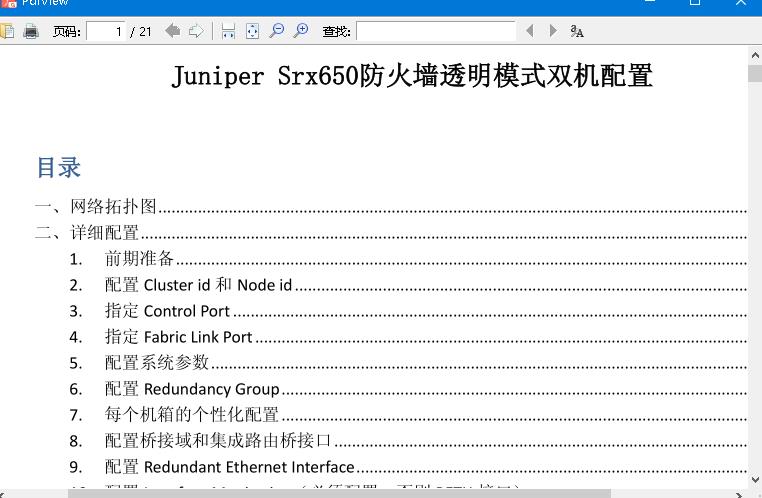Zoom in with the plus magnifier
Image resolution: width=762 pixels, height=498 pixels.
pos(301,31)
